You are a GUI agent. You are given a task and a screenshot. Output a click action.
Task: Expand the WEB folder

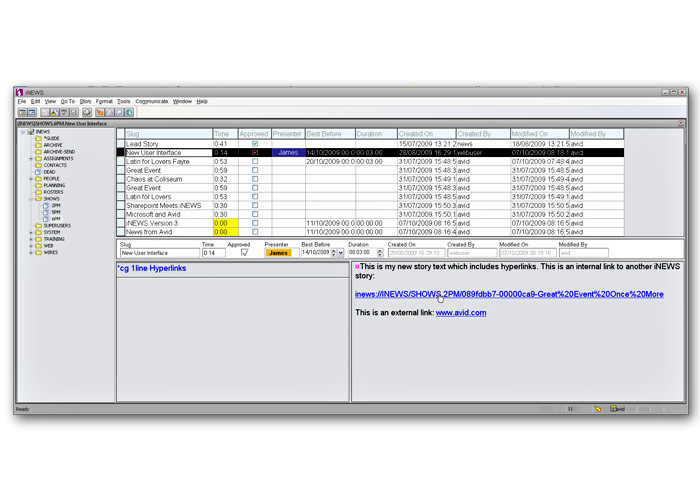pyautogui.click(x=31, y=246)
